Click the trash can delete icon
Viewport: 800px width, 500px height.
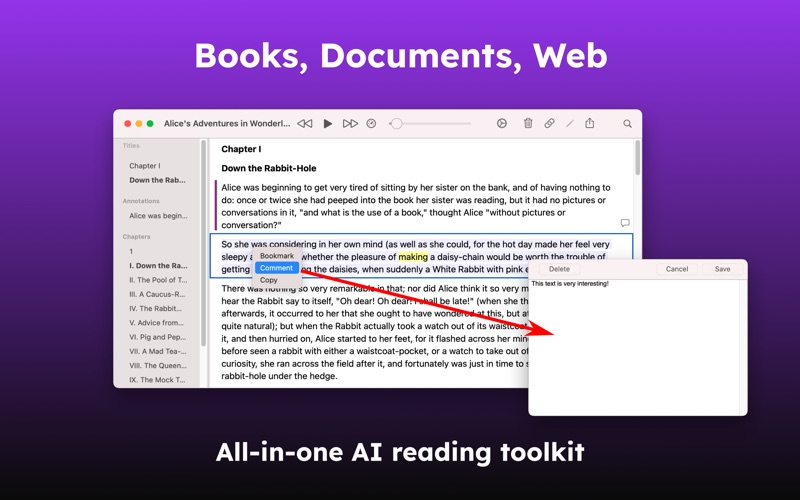click(x=528, y=123)
